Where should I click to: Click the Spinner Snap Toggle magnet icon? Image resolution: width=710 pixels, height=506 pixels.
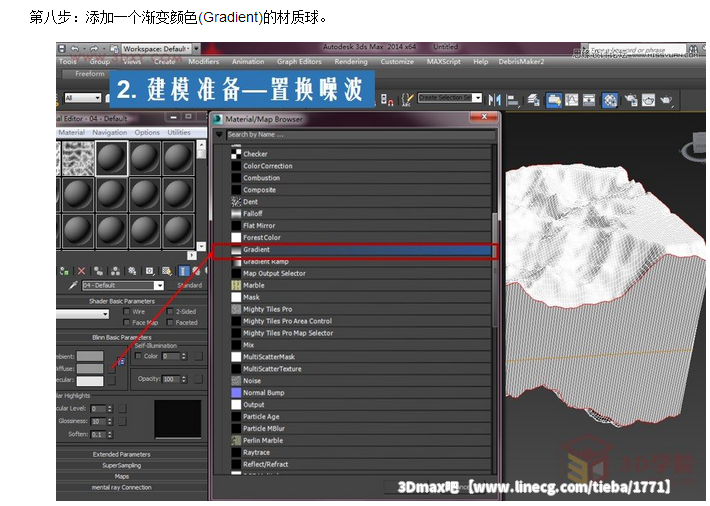click(x=387, y=99)
